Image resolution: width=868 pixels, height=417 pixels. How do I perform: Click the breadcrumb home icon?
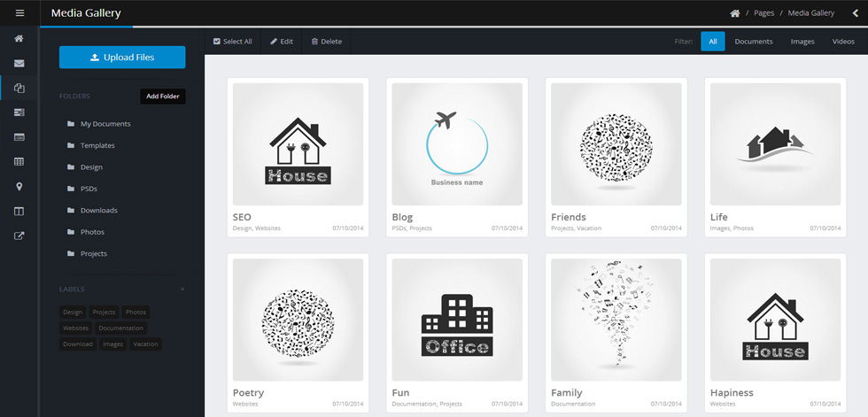[x=735, y=12]
